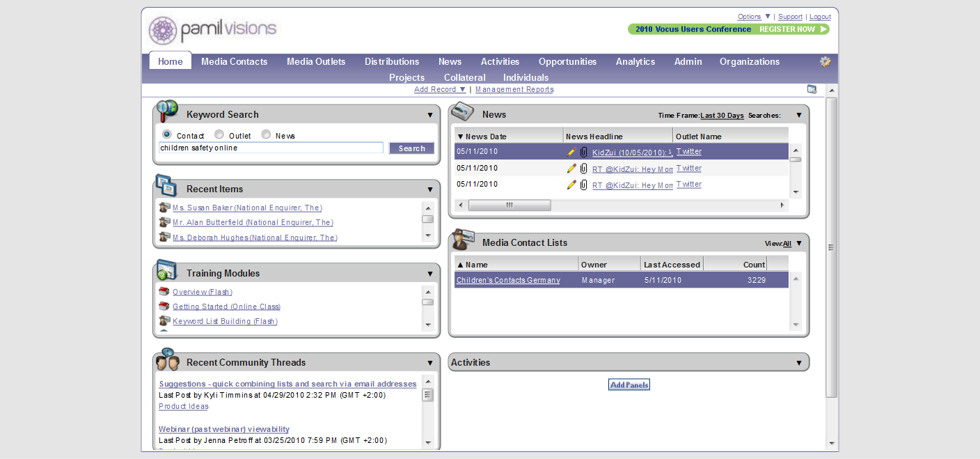This screenshot has height=459, width=980.
Task: Click the Keyword Search magnifier panel icon
Action: click(167, 111)
